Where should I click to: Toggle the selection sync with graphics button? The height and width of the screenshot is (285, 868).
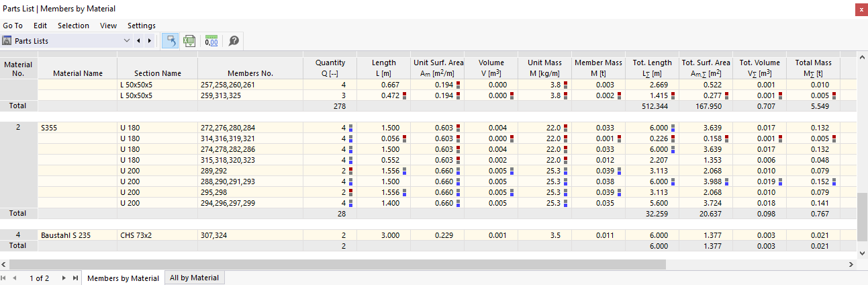[171, 41]
